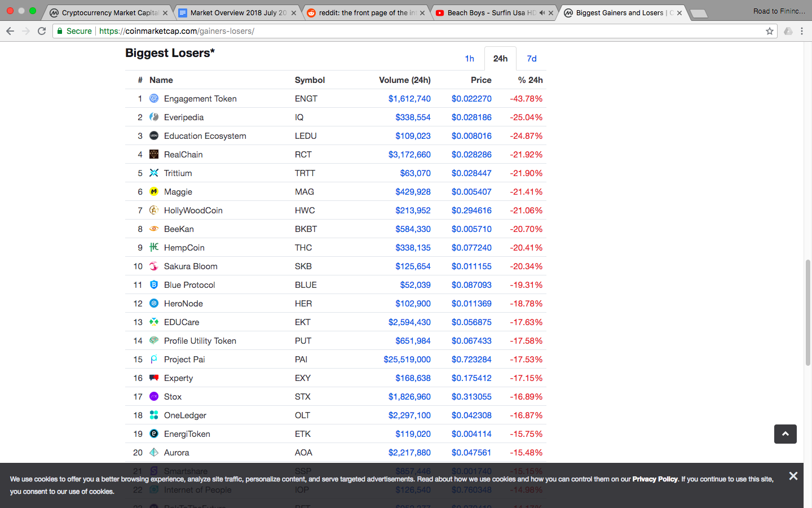The image size is (812, 508).
Task: Open a new browser tab
Action: click(x=699, y=14)
